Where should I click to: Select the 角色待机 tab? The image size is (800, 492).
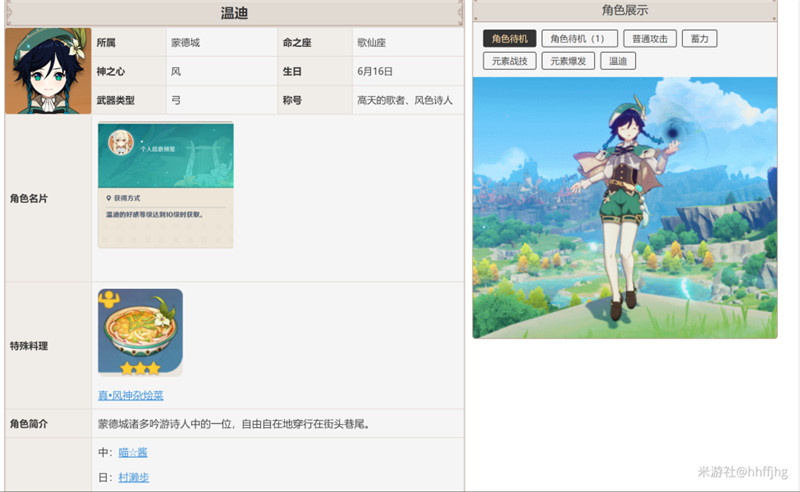[509, 39]
